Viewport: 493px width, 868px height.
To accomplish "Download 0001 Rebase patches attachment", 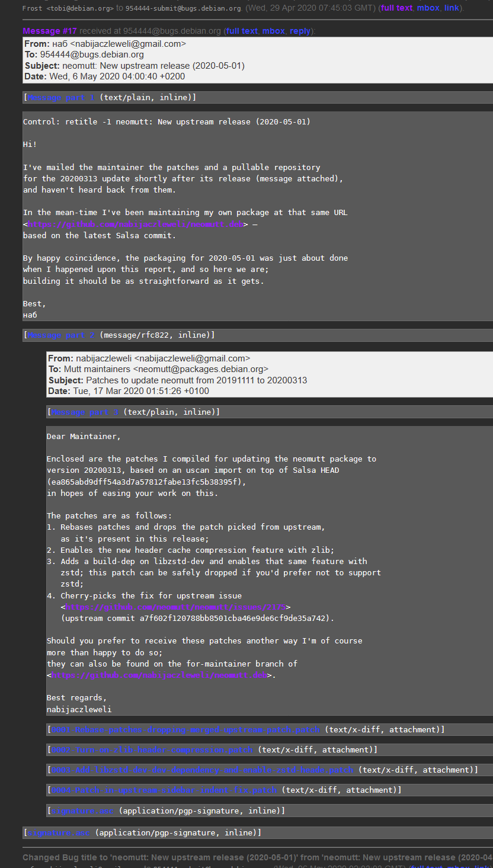I will (x=185, y=730).
